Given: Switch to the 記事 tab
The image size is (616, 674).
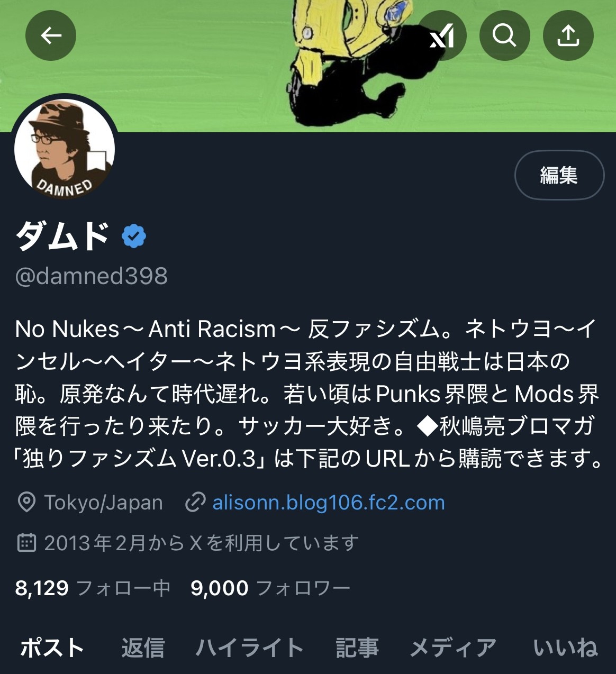Looking at the screenshot, I should click(x=357, y=648).
